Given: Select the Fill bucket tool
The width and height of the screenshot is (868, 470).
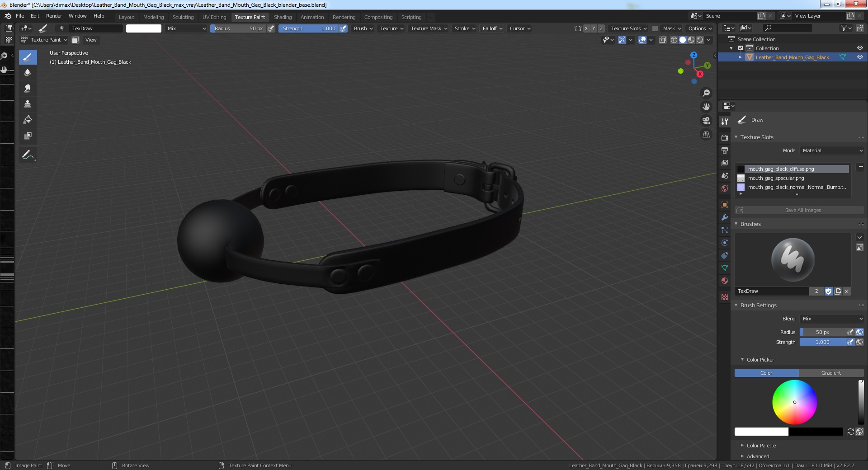Looking at the screenshot, I should click(28, 120).
